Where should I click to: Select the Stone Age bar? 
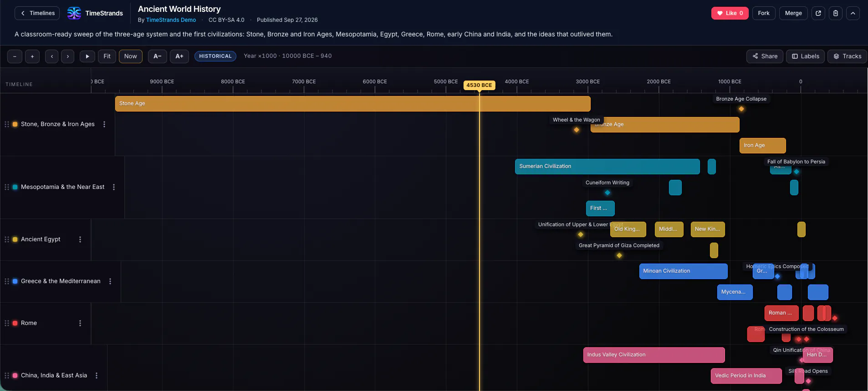(353, 104)
